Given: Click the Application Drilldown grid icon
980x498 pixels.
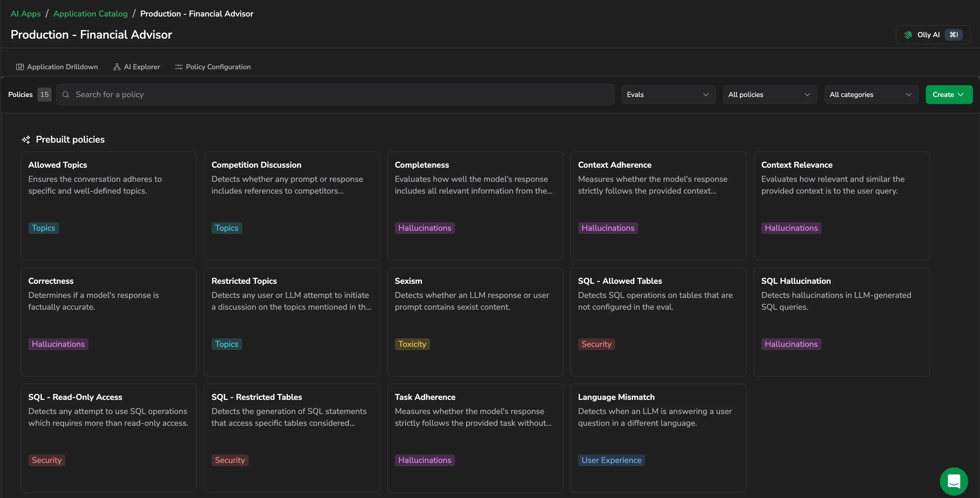Looking at the screenshot, I should [x=20, y=67].
